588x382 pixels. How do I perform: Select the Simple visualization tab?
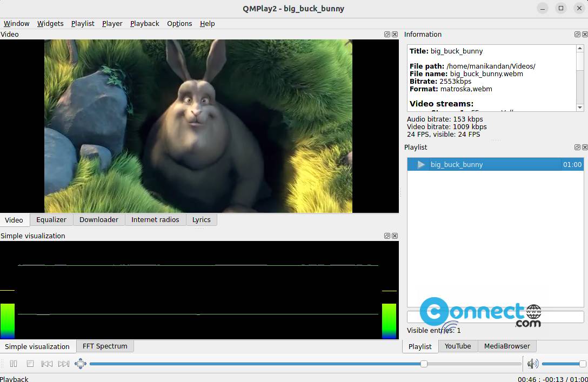(37, 346)
